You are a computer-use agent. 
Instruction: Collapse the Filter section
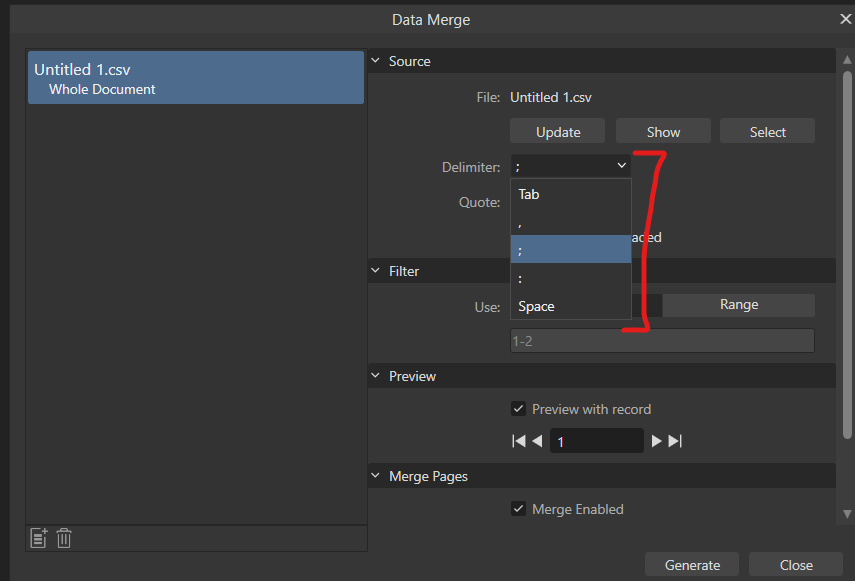click(x=375, y=270)
